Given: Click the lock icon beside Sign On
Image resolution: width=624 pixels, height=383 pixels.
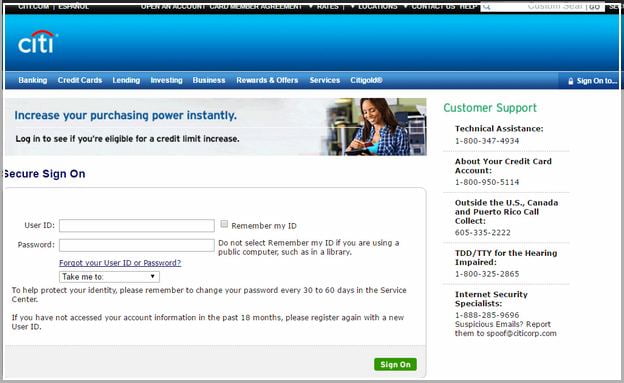Looking at the screenshot, I should 570,81.
